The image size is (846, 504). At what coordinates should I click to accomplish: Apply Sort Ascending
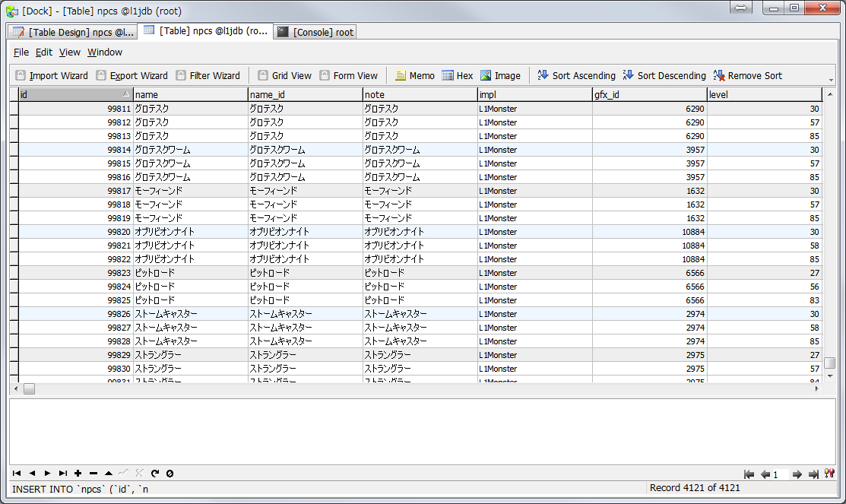click(576, 75)
